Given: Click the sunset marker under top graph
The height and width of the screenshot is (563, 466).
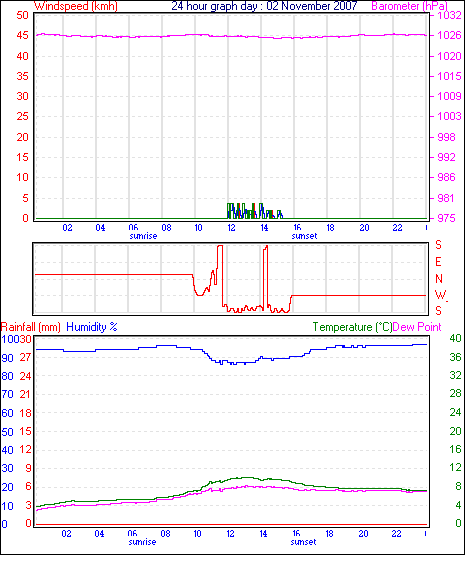Looking at the screenshot, I should 304,236.
